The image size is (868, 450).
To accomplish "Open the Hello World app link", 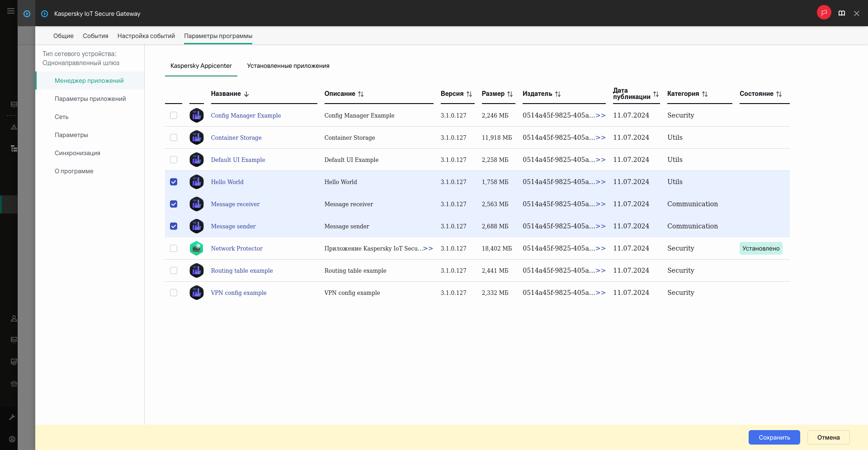I will tap(227, 182).
